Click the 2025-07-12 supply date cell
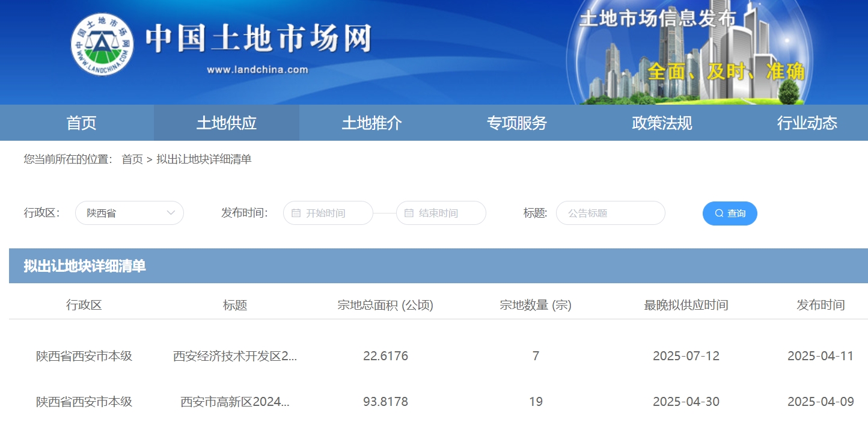This screenshot has height=439, width=868. (x=686, y=356)
